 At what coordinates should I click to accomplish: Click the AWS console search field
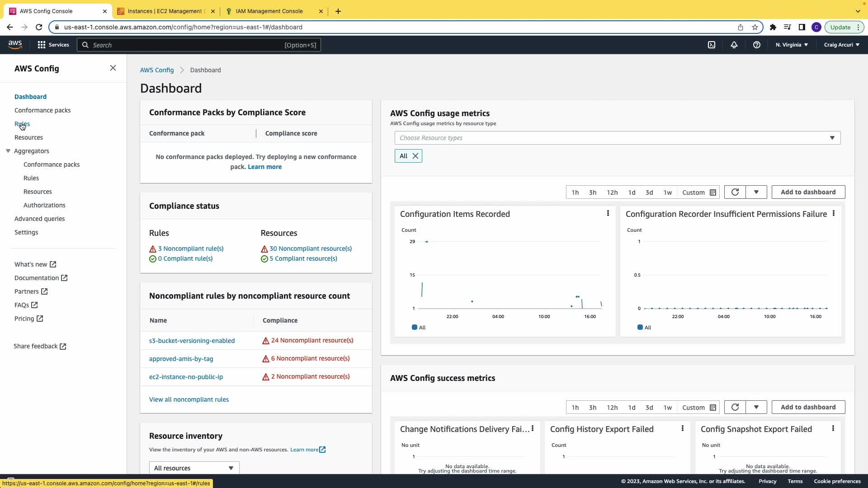(199, 45)
